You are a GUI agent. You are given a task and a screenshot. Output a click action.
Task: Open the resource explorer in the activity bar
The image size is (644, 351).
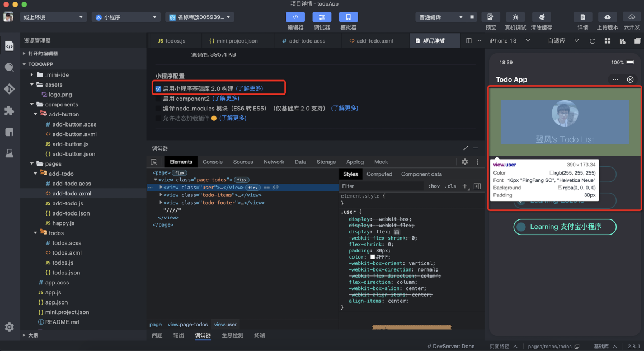(9, 45)
